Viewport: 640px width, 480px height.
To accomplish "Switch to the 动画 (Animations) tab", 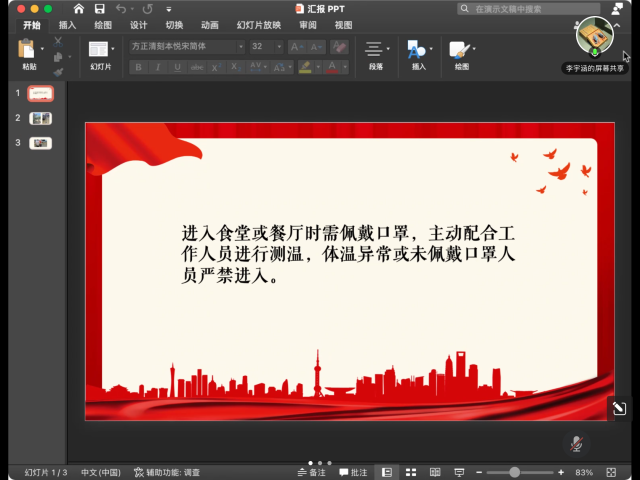I will point(209,25).
